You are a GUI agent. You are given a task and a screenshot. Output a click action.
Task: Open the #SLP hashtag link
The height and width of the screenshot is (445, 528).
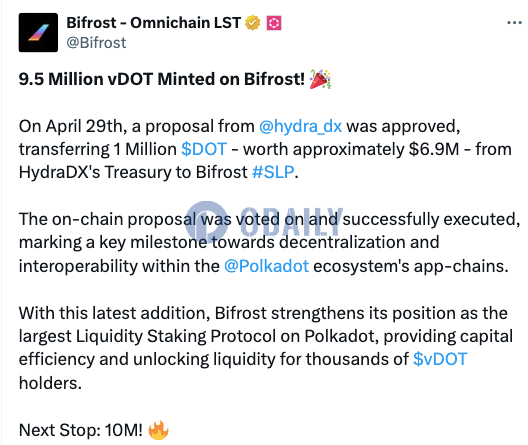(273, 172)
